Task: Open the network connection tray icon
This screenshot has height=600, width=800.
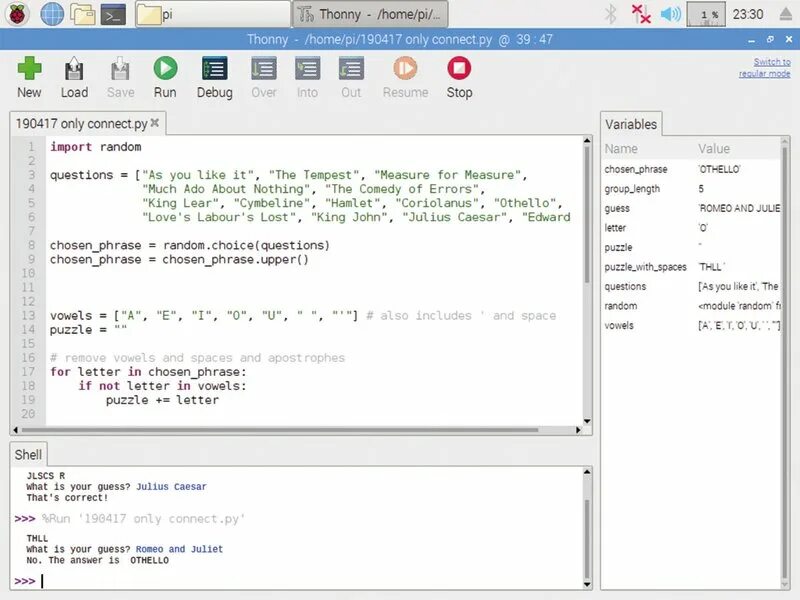Action: (x=641, y=14)
